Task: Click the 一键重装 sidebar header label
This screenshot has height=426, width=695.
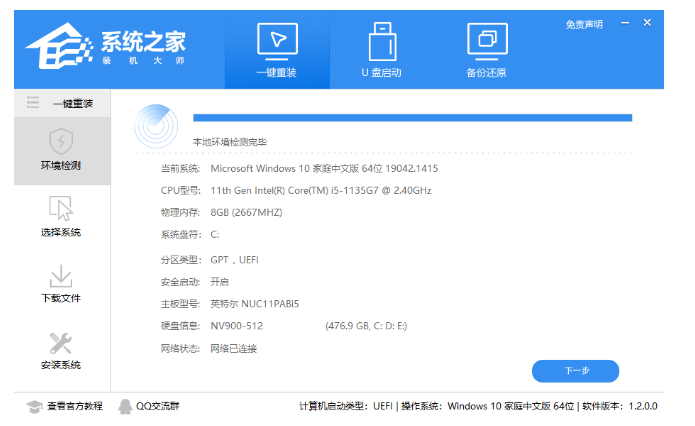Action: [x=73, y=103]
